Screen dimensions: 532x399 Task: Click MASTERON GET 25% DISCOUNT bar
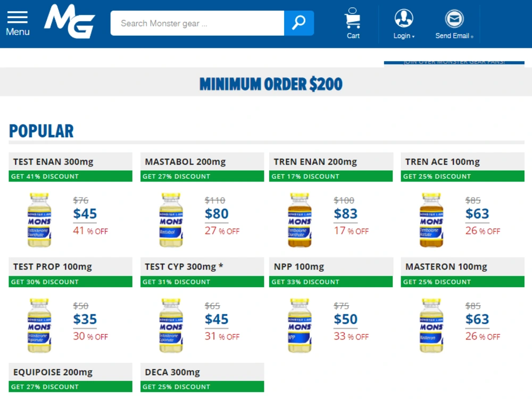462,281
